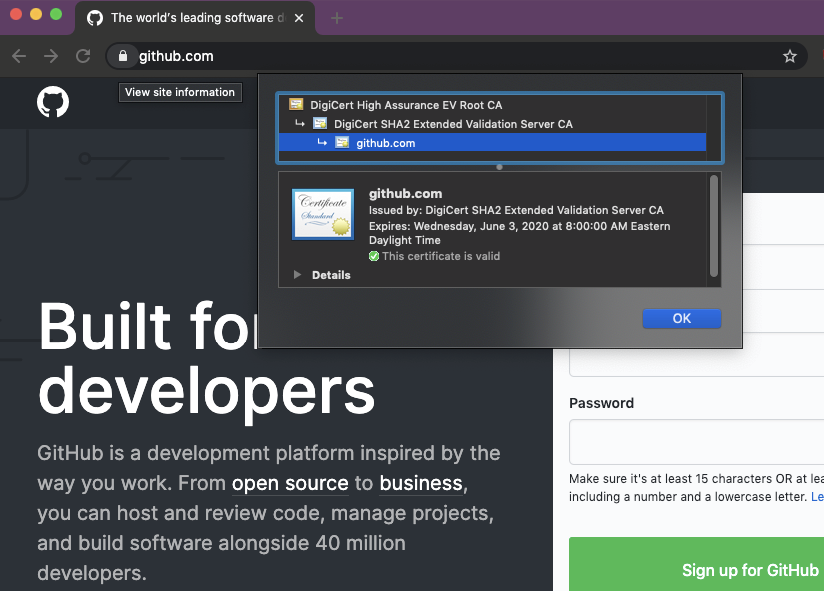Click the large Certificate Standard image
The width and height of the screenshot is (824, 591).
[x=323, y=214]
